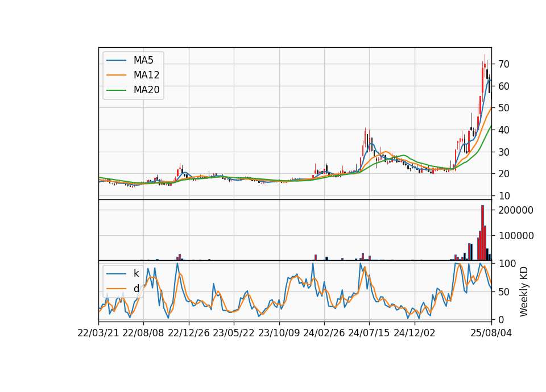Click the 24/12/02 date tick label

[x=415, y=333]
